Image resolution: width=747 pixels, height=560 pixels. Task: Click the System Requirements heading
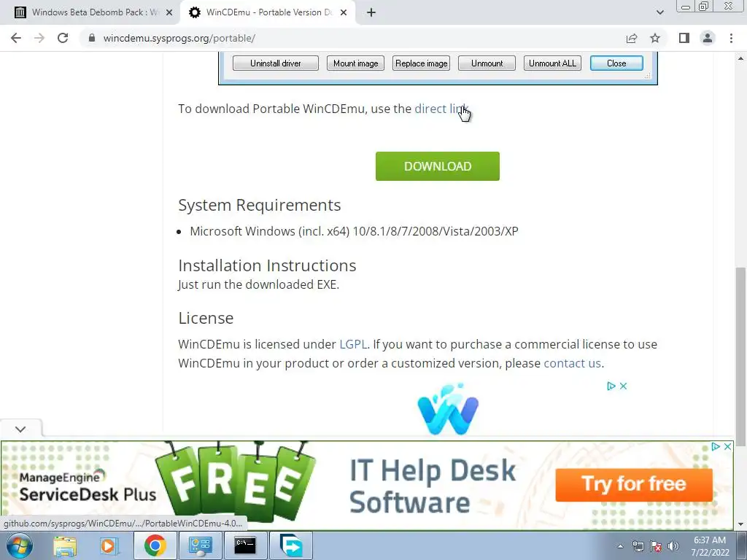(x=260, y=205)
